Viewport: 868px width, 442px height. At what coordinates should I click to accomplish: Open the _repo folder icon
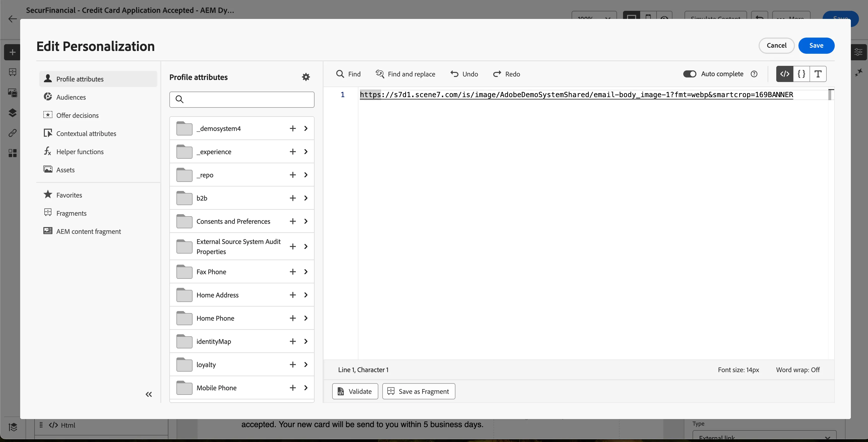(x=184, y=175)
